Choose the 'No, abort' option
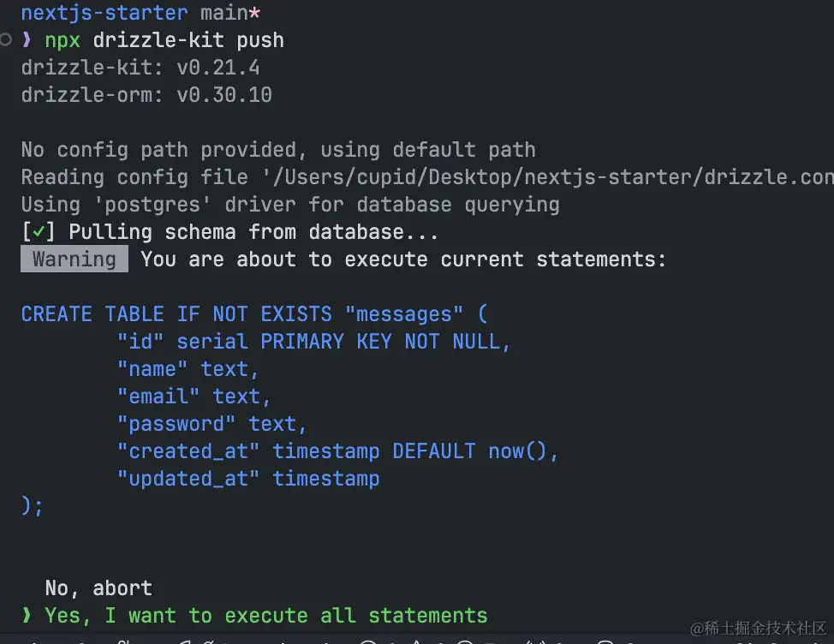The image size is (834, 644). pyautogui.click(x=99, y=588)
